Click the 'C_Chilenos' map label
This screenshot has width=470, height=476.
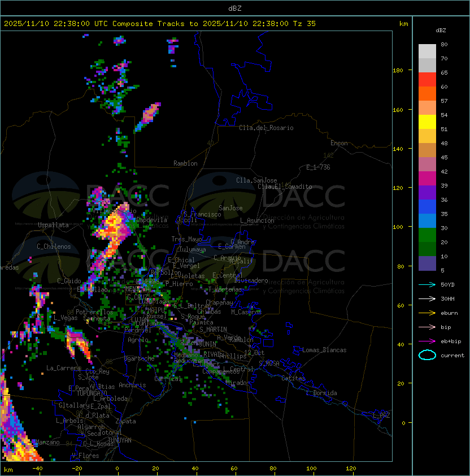click(54, 246)
